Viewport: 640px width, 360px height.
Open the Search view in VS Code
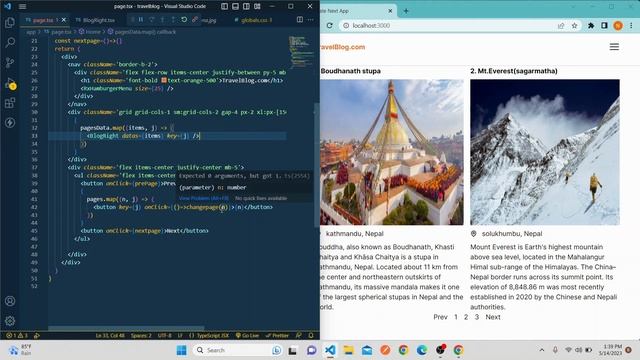point(10,42)
